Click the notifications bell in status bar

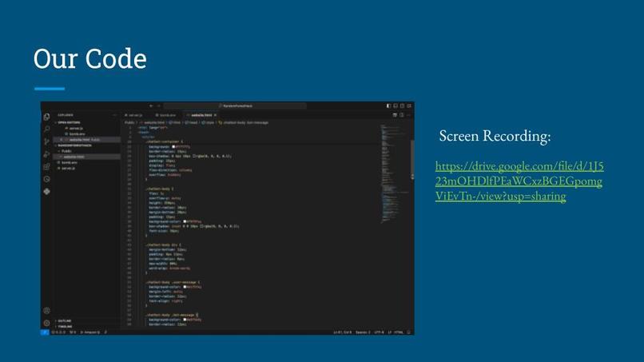click(x=408, y=332)
